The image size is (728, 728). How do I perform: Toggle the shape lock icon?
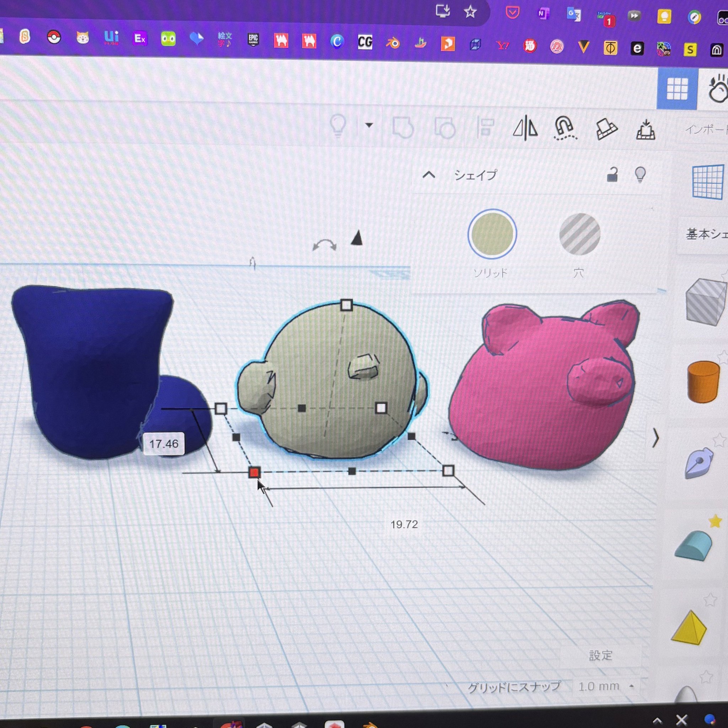click(x=612, y=175)
